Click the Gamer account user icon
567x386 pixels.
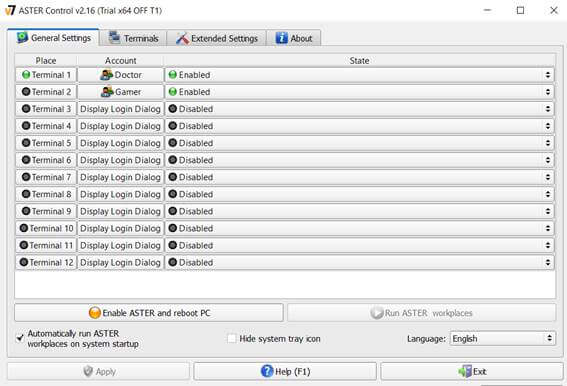(107, 92)
